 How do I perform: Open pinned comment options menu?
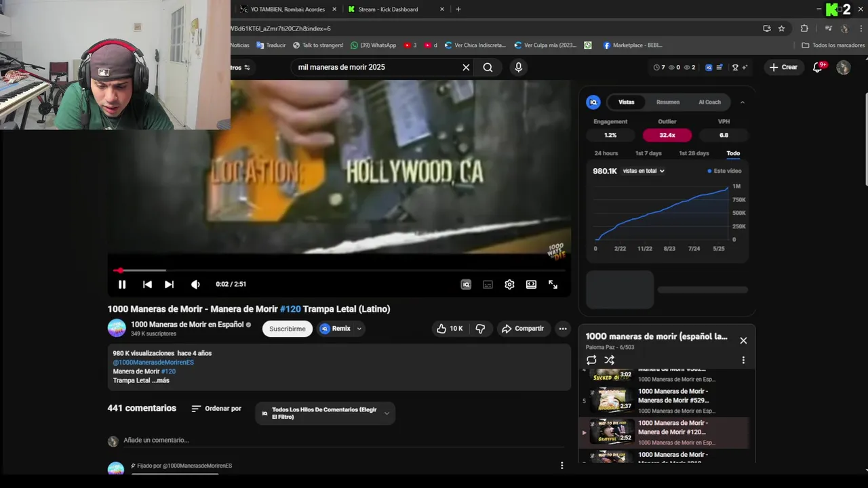pos(561,466)
